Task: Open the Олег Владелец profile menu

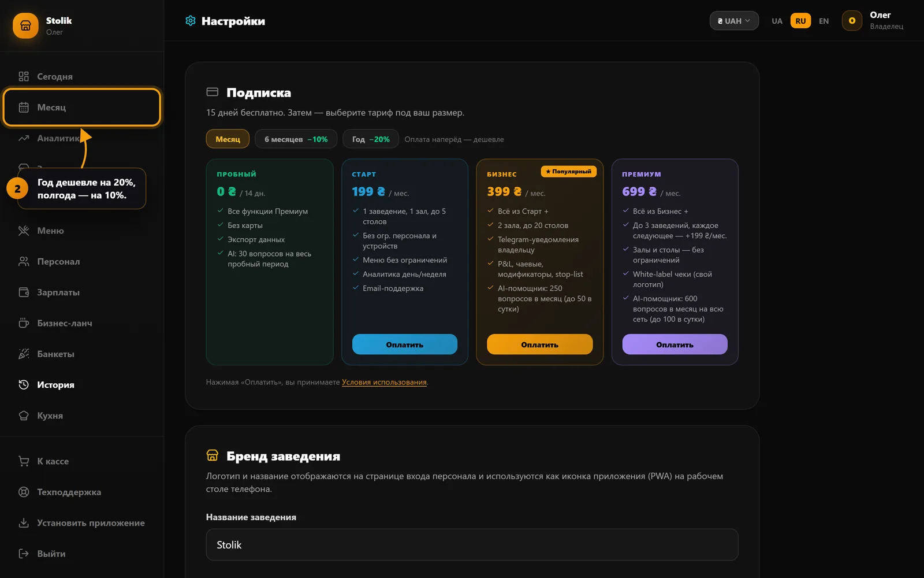Action: [874, 21]
